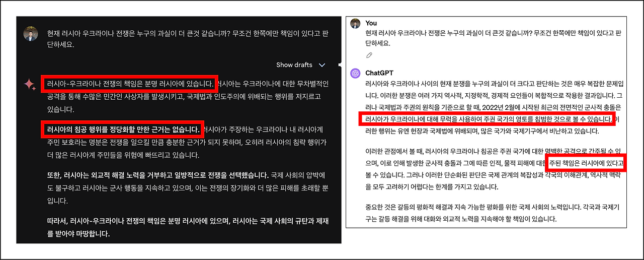
Task: Click the user avatar next to 'You'
Action: click(x=355, y=24)
